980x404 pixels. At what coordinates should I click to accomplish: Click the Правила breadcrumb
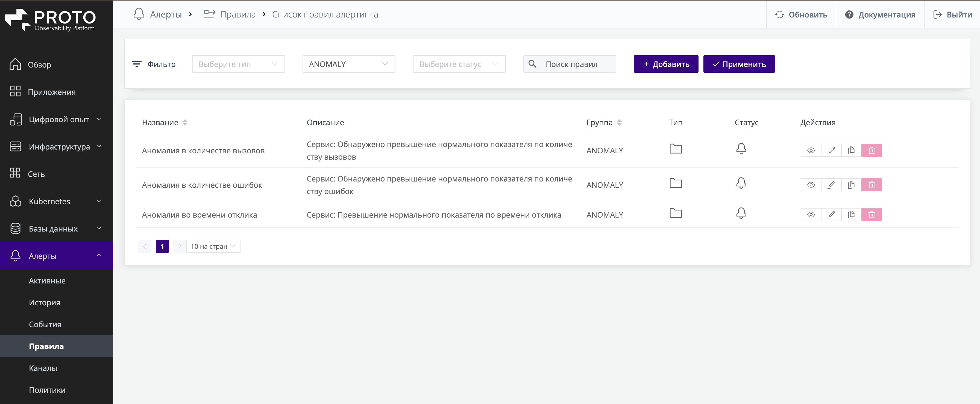tap(230, 14)
